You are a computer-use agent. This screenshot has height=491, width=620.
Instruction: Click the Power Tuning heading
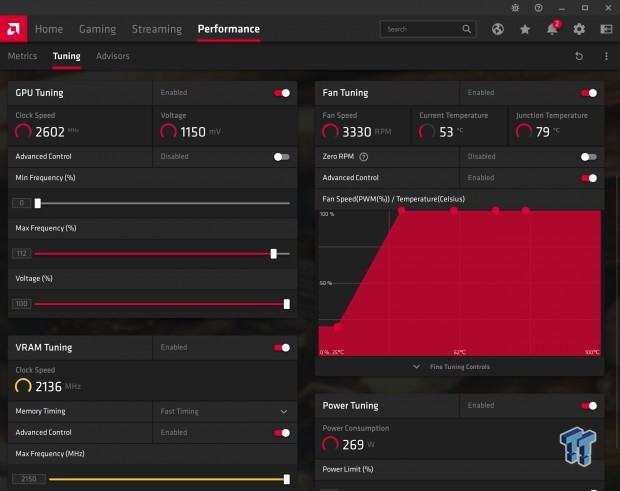[350, 406]
